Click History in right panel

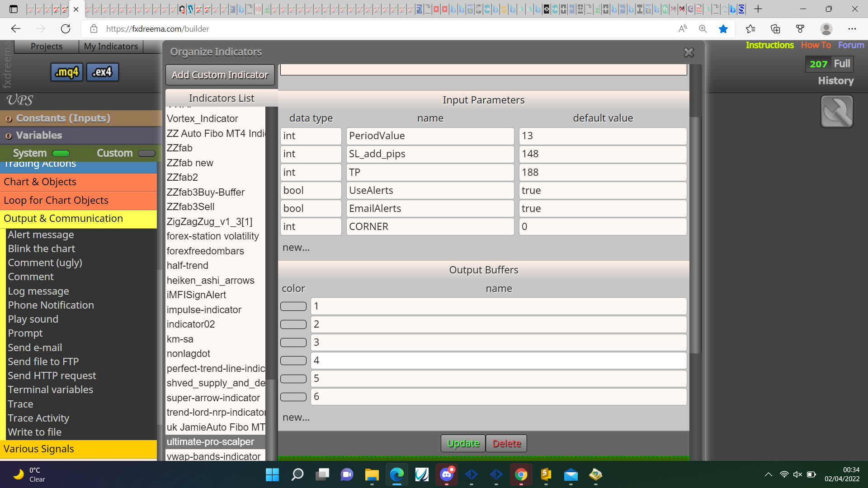(x=835, y=81)
